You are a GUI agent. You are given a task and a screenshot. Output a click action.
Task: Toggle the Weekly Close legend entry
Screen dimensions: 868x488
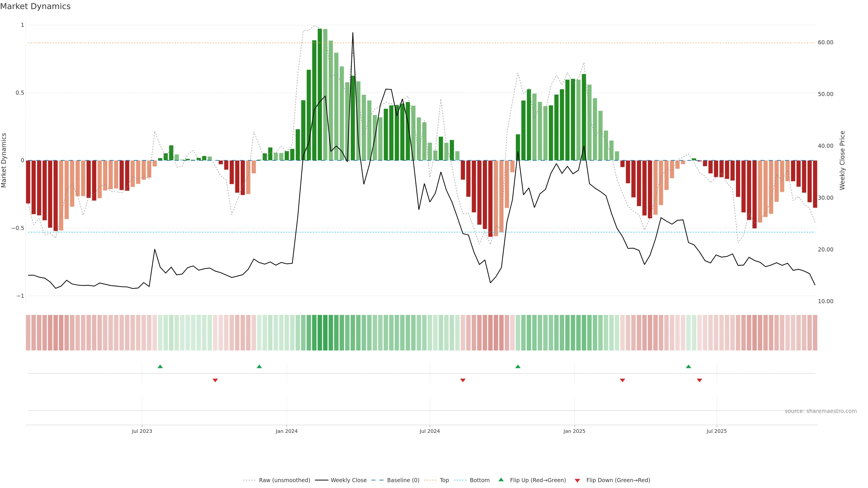(348, 480)
